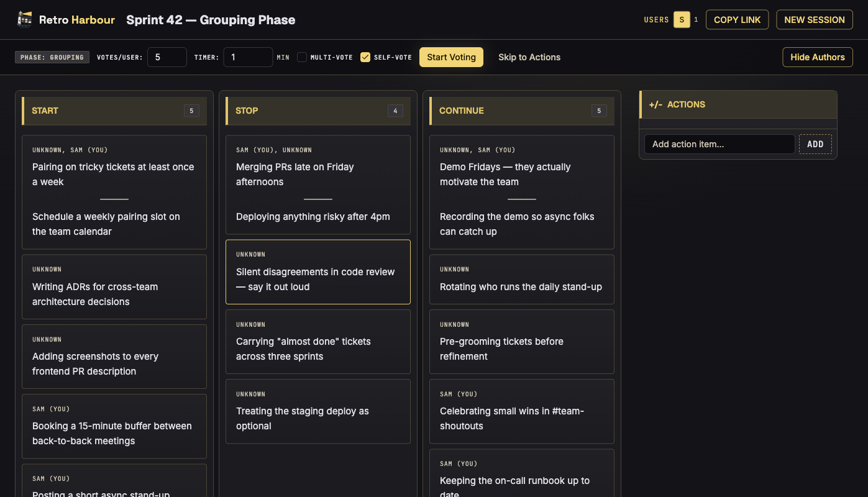The image size is (868, 497).
Task: Select 'Adding screenshots to every frontend PR' card
Action: tap(114, 356)
